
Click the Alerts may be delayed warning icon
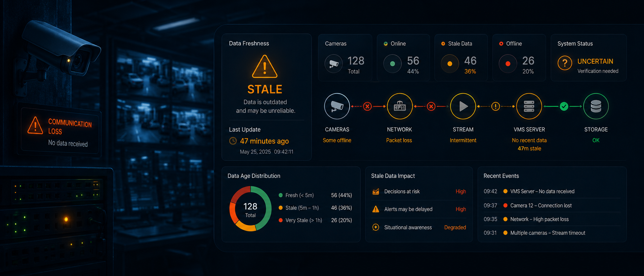[x=376, y=209]
